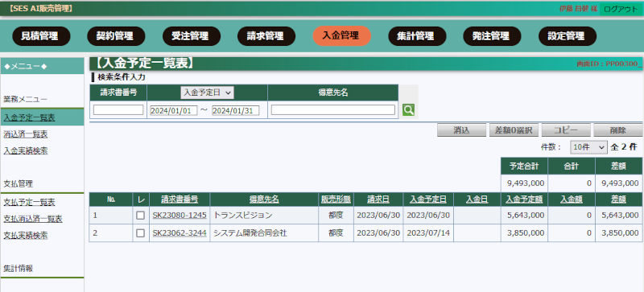
Task: Open the 集計管理 tab
Action: (417, 36)
